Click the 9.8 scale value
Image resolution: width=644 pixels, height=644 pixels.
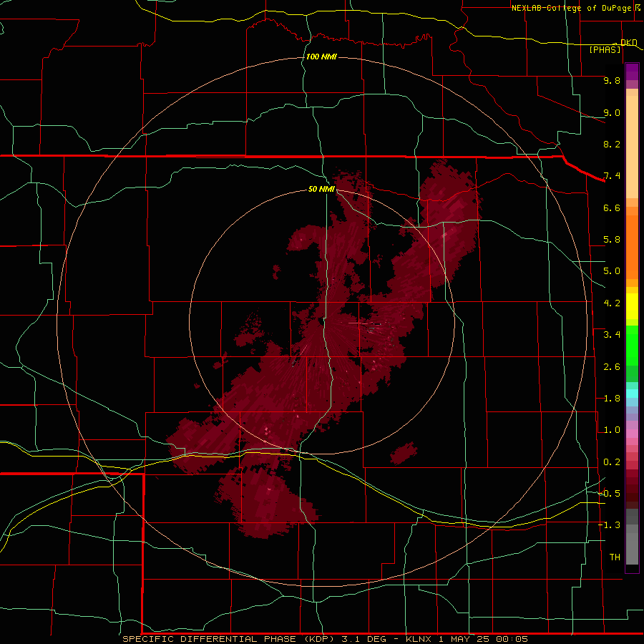(612, 80)
